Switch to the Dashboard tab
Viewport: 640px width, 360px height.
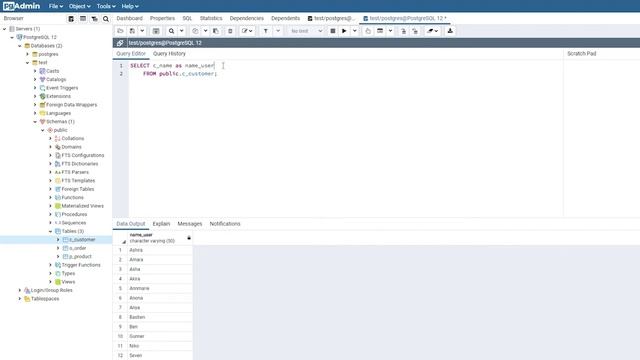click(x=129, y=18)
